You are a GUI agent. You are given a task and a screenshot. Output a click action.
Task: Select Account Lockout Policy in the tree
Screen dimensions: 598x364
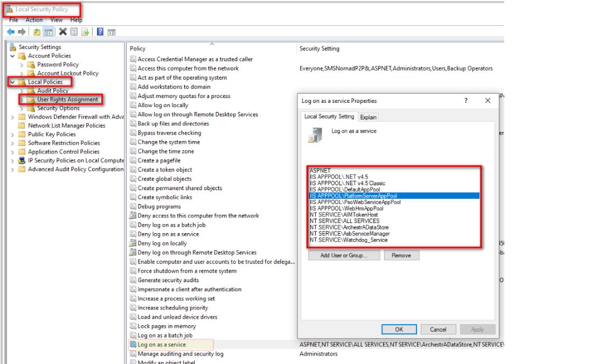(x=68, y=73)
